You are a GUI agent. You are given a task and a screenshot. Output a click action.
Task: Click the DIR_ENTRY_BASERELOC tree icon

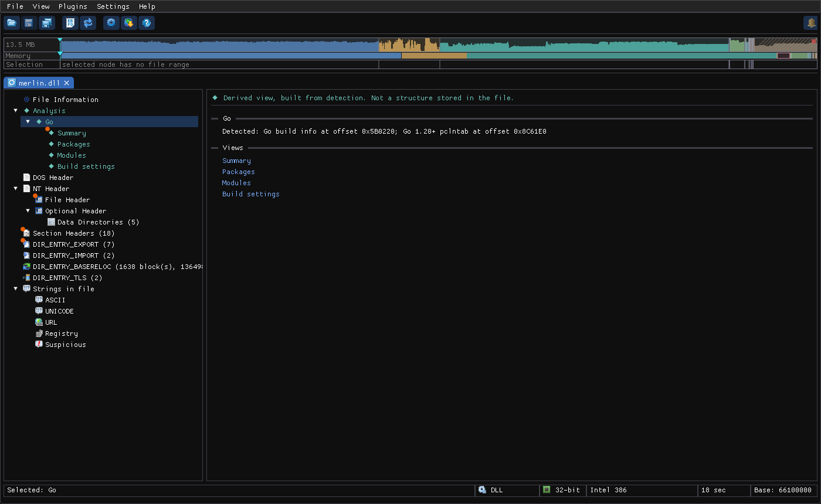pos(26,267)
